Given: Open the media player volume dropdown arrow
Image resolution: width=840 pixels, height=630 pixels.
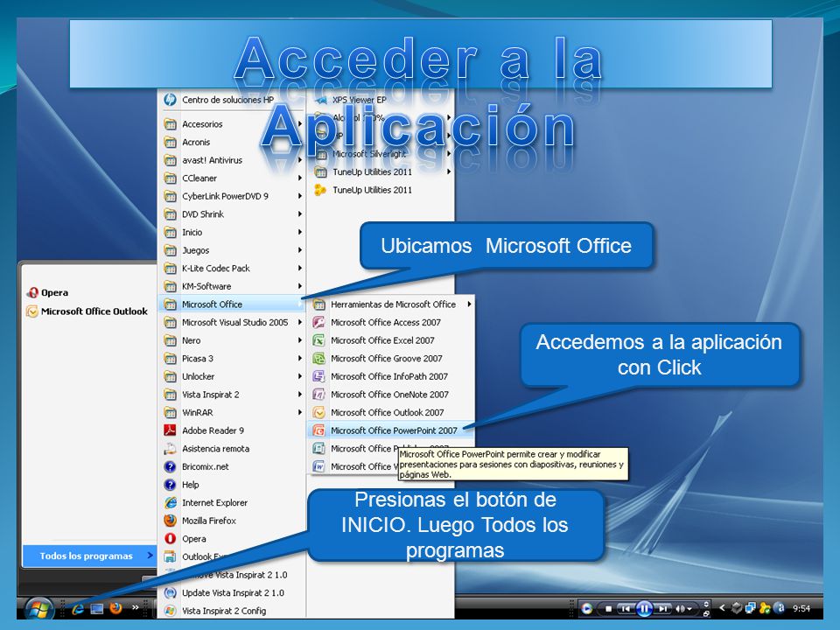Looking at the screenshot, I should (x=690, y=609).
